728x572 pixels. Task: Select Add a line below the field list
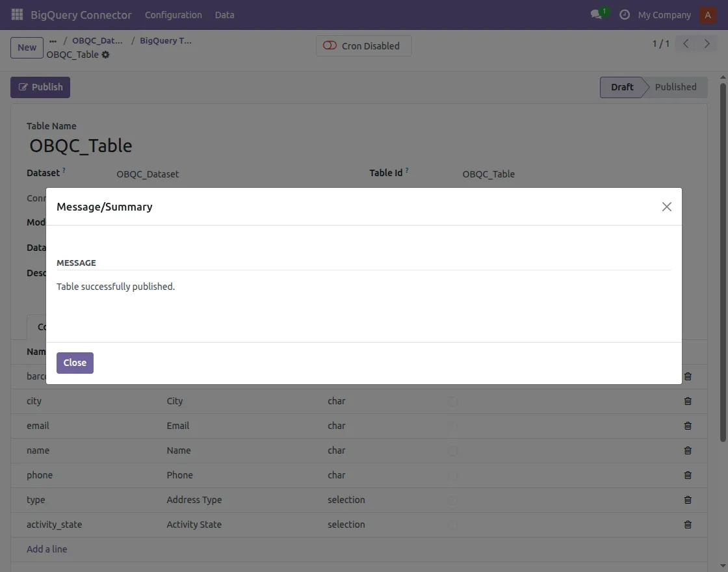(x=47, y=549)
